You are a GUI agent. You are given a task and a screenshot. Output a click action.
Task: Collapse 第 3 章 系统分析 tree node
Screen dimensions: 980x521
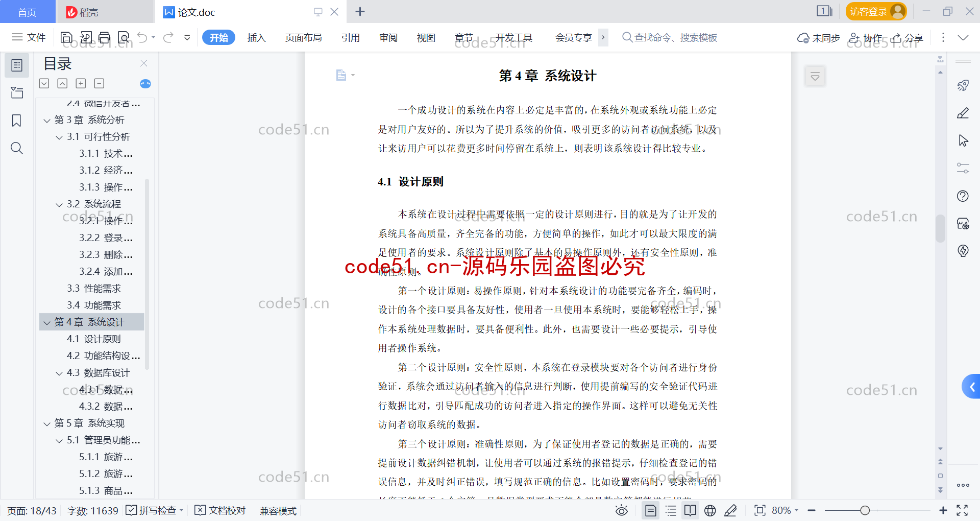click(x=47, y=121)
